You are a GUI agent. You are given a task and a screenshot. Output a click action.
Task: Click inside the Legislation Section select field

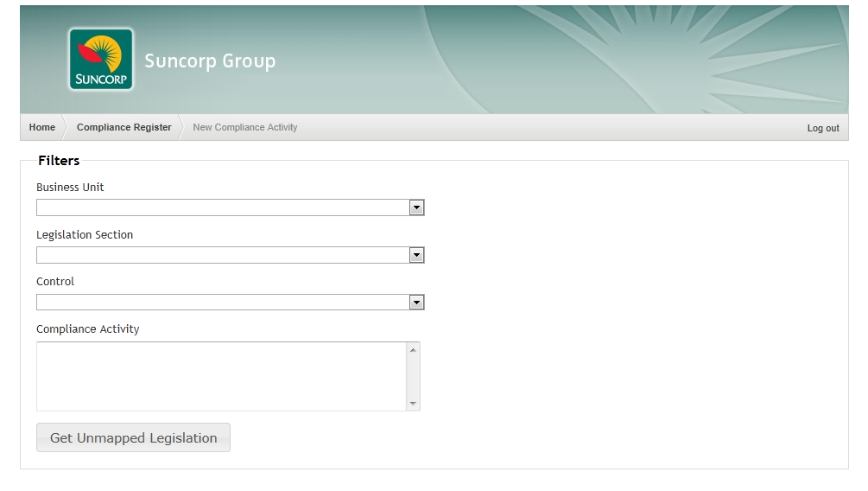tap(222, 255)
